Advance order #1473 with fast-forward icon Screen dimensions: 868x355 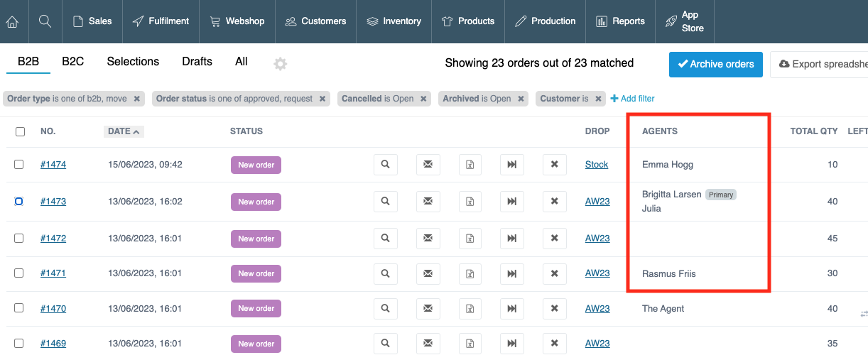(512, 202)
